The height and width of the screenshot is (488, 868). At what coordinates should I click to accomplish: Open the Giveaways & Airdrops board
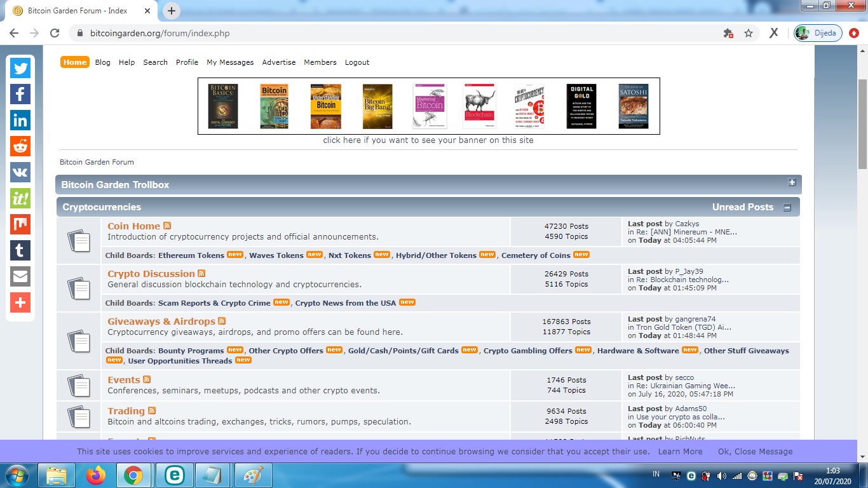161,322
